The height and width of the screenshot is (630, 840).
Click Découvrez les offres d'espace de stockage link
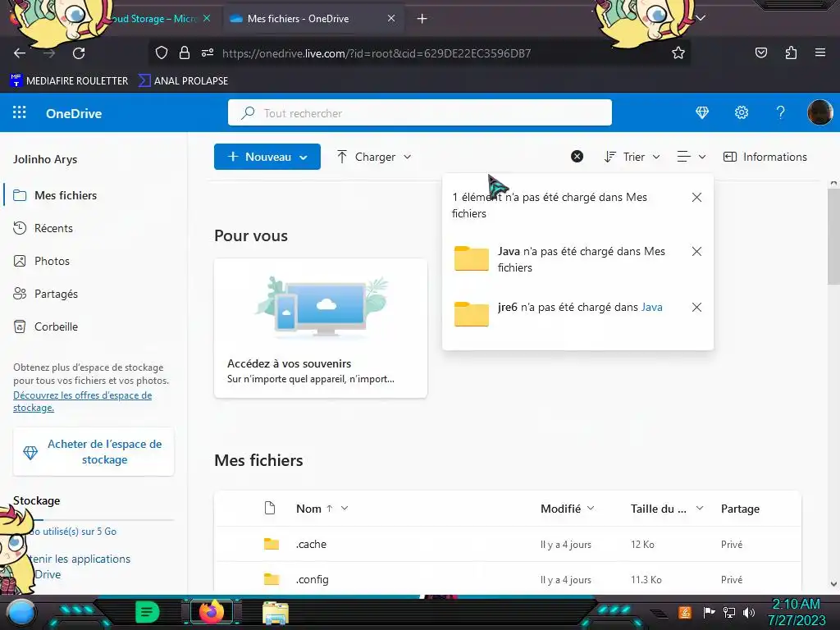click(x=82, y=401)
